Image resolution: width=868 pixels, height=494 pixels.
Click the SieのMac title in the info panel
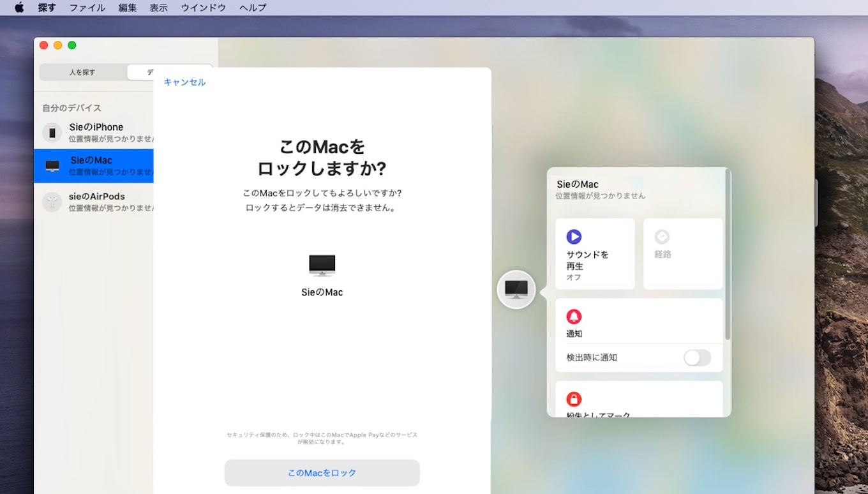(x=578, y=184)
